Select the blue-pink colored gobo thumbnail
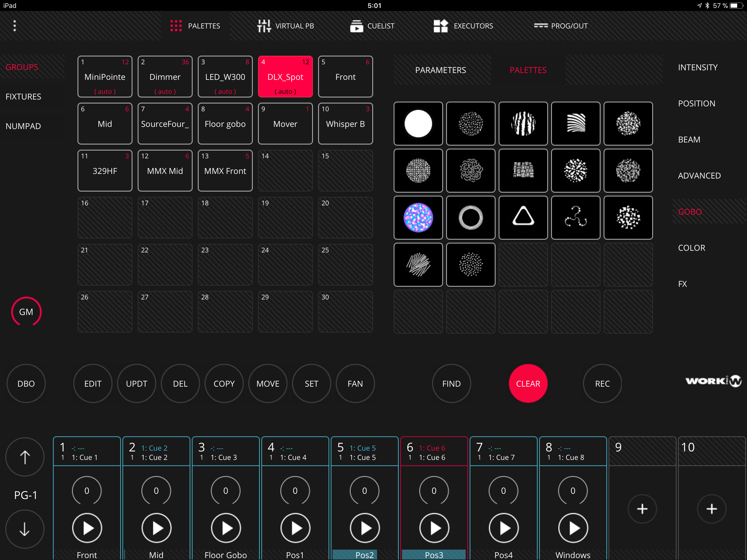The height and width of the screenshot is (560, 747). (x=418, y=217)
